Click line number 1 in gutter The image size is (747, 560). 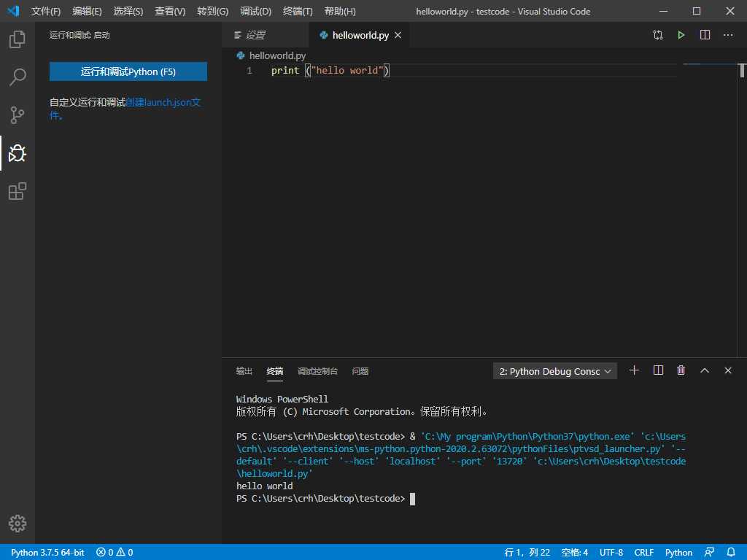249,71
